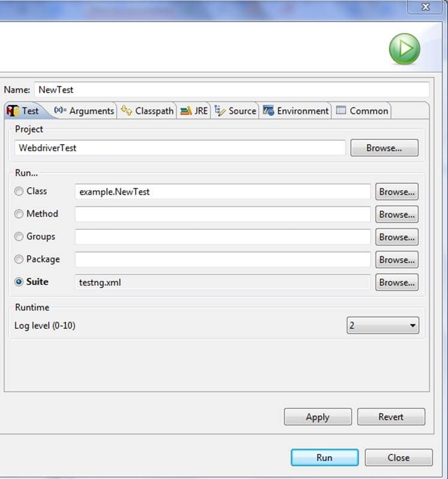Image resolution: width=448 pixels, height=479 pixels.
Task: Click the JRE tab icon
Action: tap(186, 110)
